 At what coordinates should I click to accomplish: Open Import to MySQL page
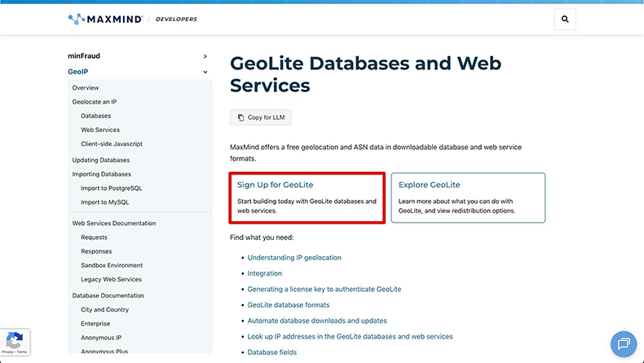click(x=104, y=202)
